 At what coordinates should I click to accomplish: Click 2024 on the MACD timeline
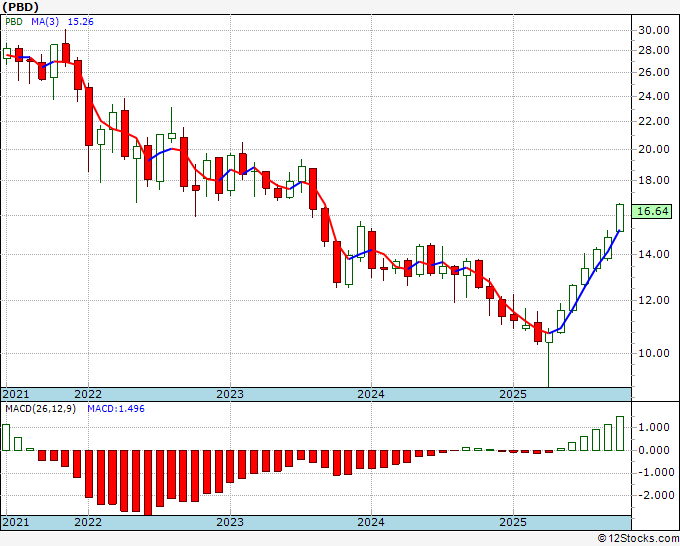coord(371,522)
